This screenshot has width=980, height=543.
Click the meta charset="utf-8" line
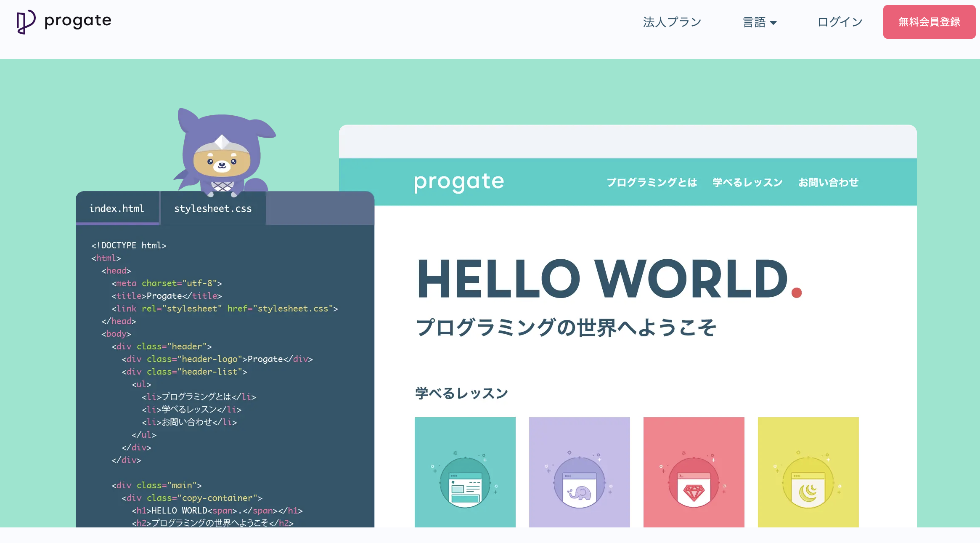(167, 283)
